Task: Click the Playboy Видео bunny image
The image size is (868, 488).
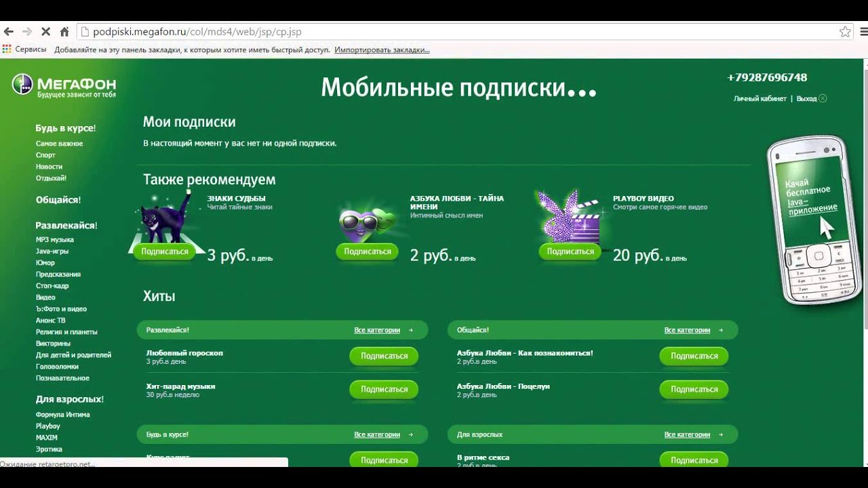Action: (568, 216)
